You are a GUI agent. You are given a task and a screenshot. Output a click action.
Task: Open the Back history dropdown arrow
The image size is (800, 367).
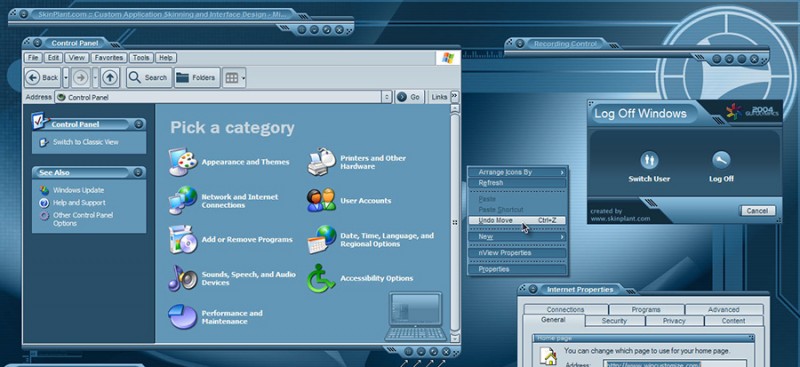tap(65, 78)
